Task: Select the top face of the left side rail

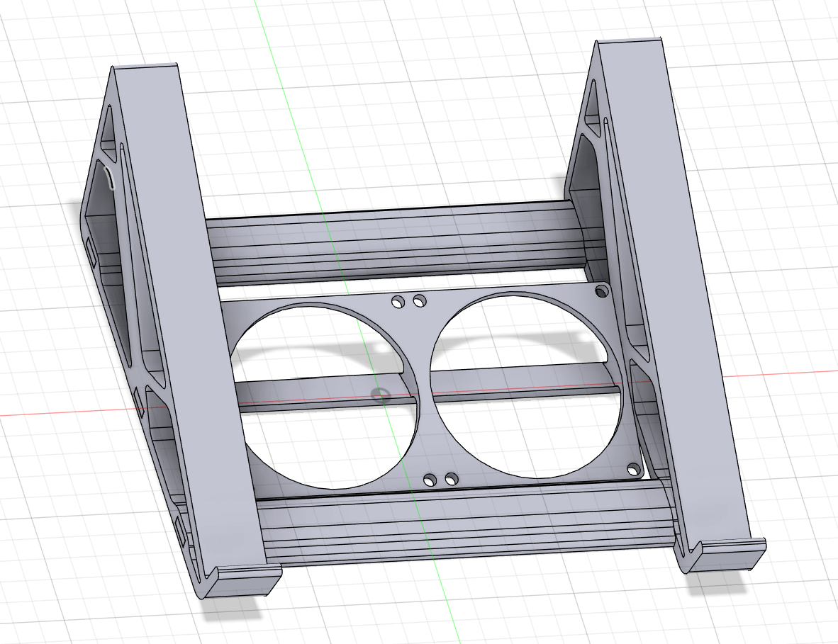Action: point(191,319)
